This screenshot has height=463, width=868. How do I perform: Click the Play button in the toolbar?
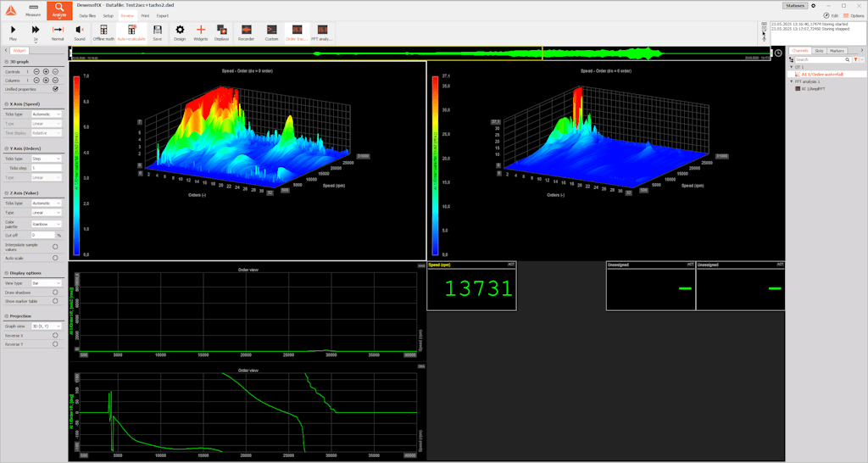(x=13, y=32)
